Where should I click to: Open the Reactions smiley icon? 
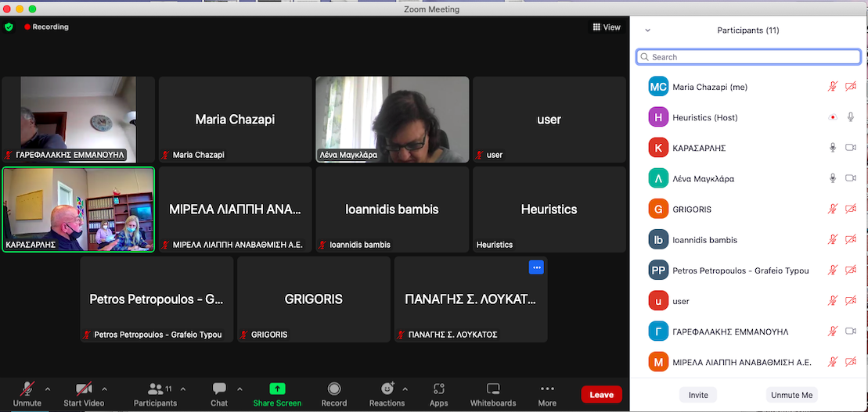click(x=387, y=389)
